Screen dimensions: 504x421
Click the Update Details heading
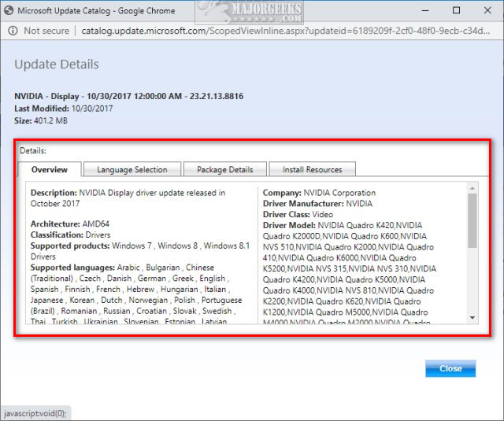tap(57, 65)
